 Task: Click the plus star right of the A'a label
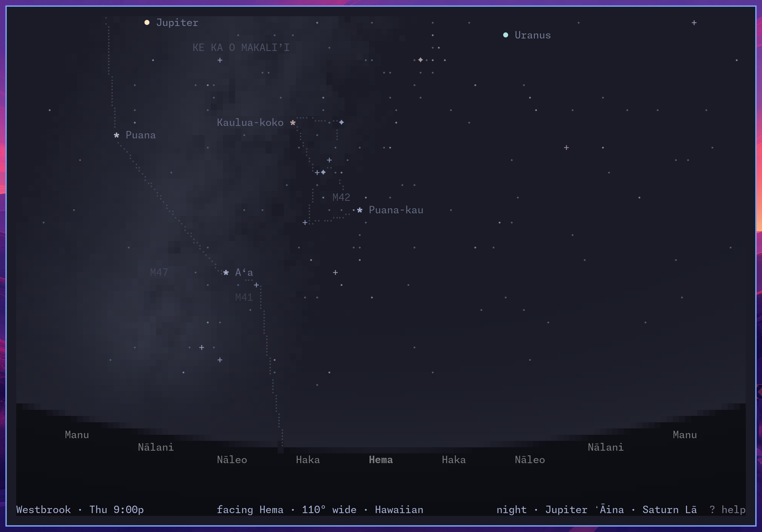[x=335, y=272]
